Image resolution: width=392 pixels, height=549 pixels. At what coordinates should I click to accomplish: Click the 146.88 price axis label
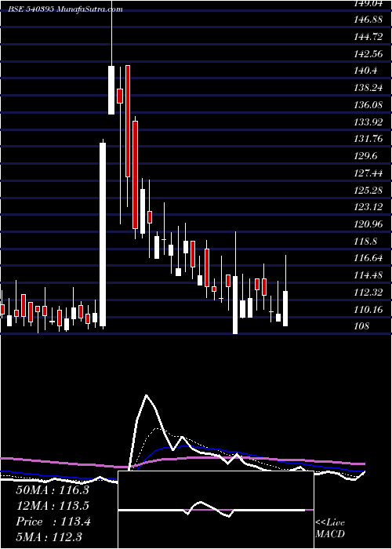pyautogui.click(x=368, y=20)
